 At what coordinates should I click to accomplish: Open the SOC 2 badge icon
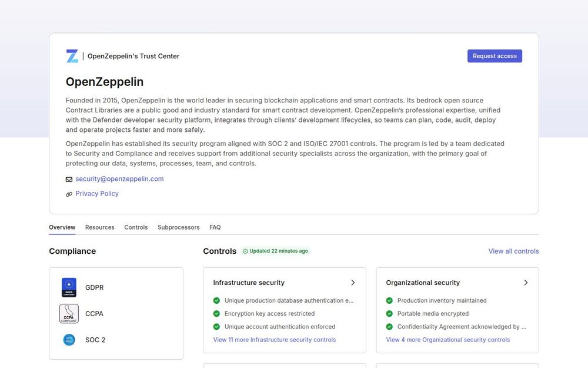[69, 340]
